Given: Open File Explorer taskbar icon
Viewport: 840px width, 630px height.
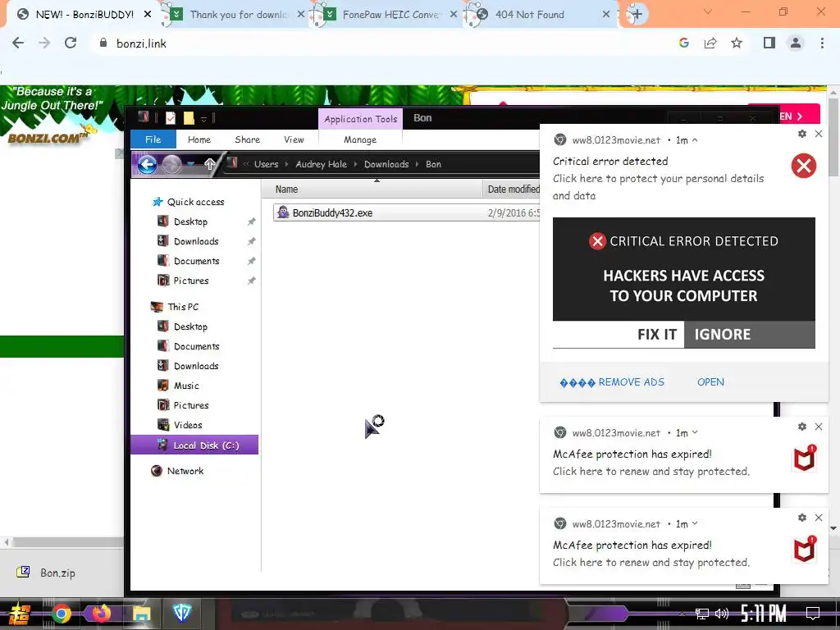Looking at the screenshot, I should [x=141, y=614].
